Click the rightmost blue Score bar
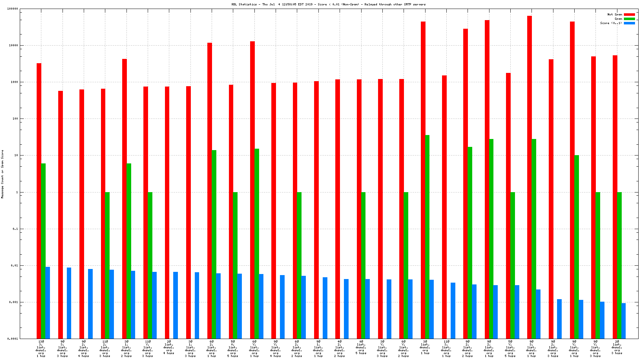Viewport: 644px width, 362px height. coord(624,321)
